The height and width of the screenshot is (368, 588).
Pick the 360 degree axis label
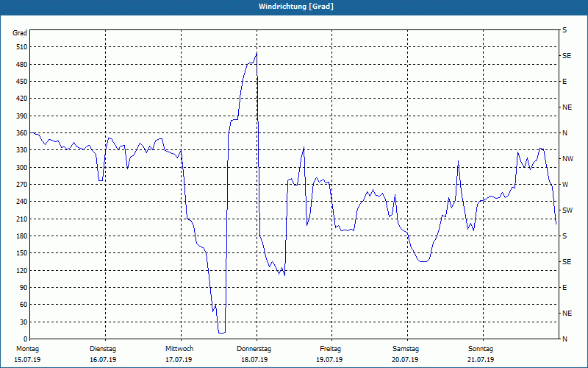[x=23, y=133]
